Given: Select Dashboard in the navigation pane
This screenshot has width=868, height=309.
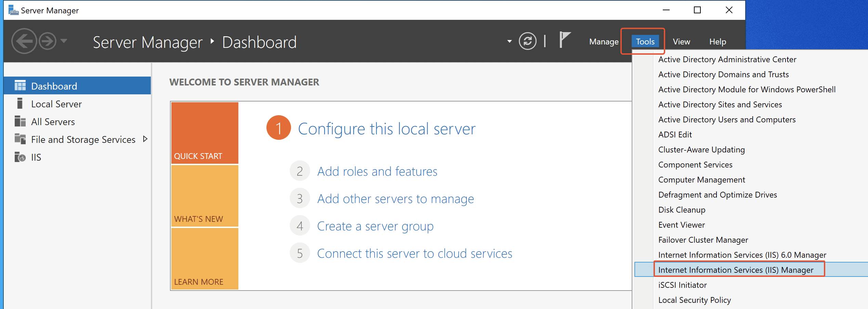Looking at the screenshot, I should click(x=77, y=86).
